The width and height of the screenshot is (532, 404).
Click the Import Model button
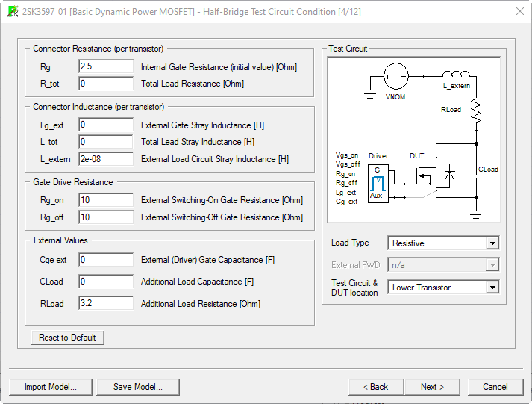click(51, 387)
